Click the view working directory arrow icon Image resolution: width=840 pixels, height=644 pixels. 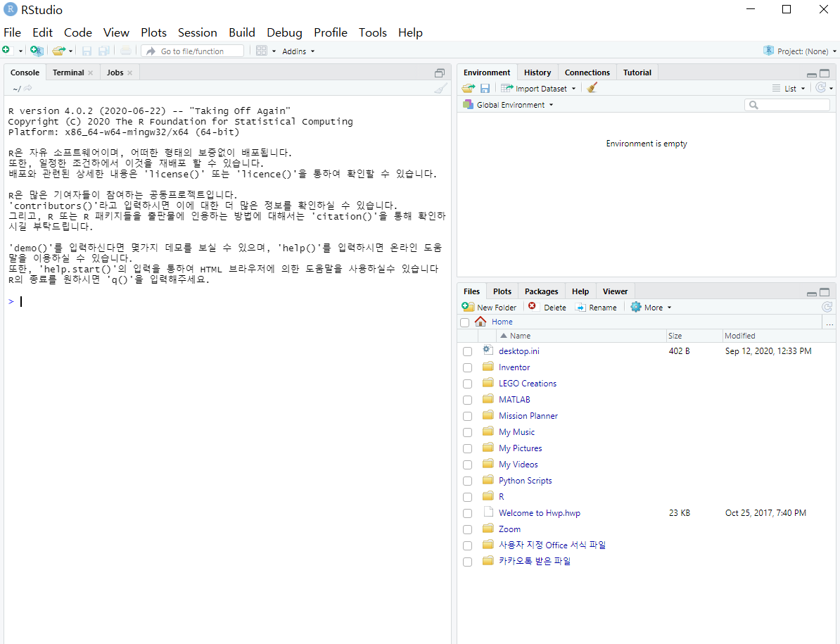[28, 89]
